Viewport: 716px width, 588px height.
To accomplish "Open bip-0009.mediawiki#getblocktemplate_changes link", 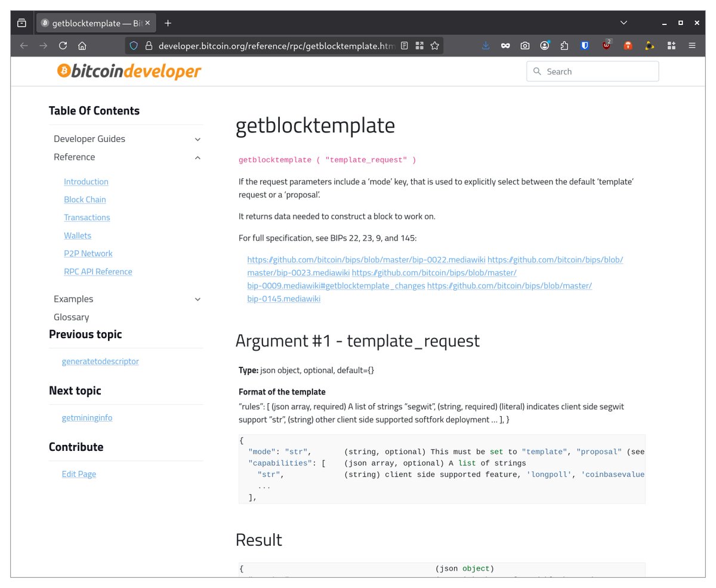I will click(x=336, y=286).
